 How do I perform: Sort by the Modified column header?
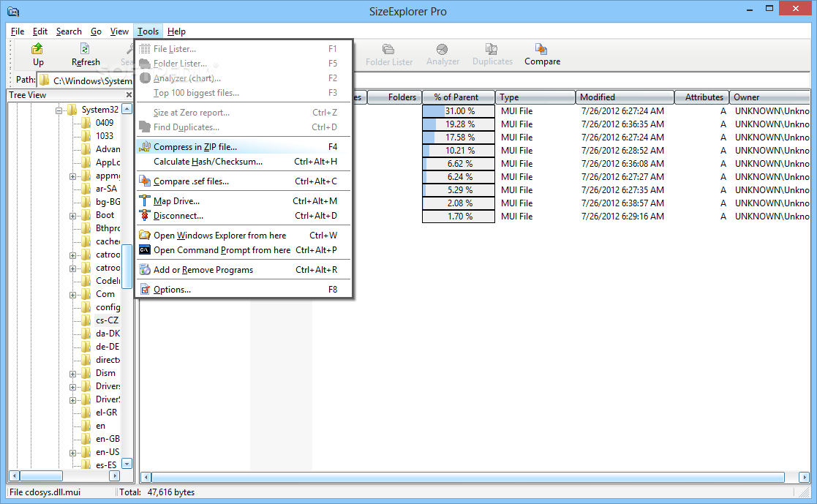[625, 97]
